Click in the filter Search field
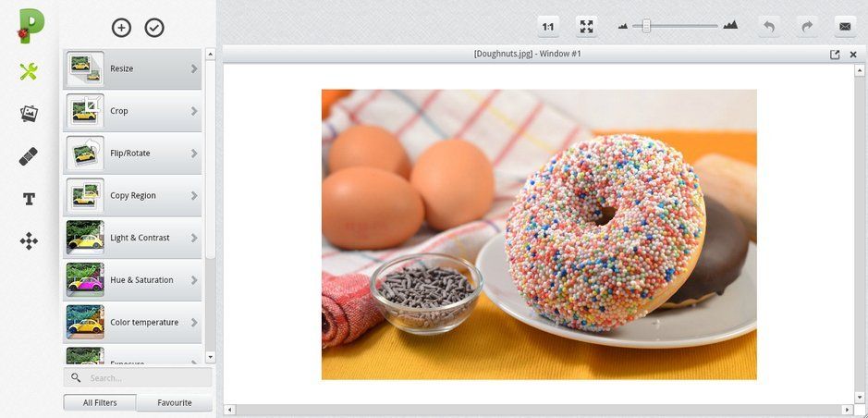 (x=138, y=377)
